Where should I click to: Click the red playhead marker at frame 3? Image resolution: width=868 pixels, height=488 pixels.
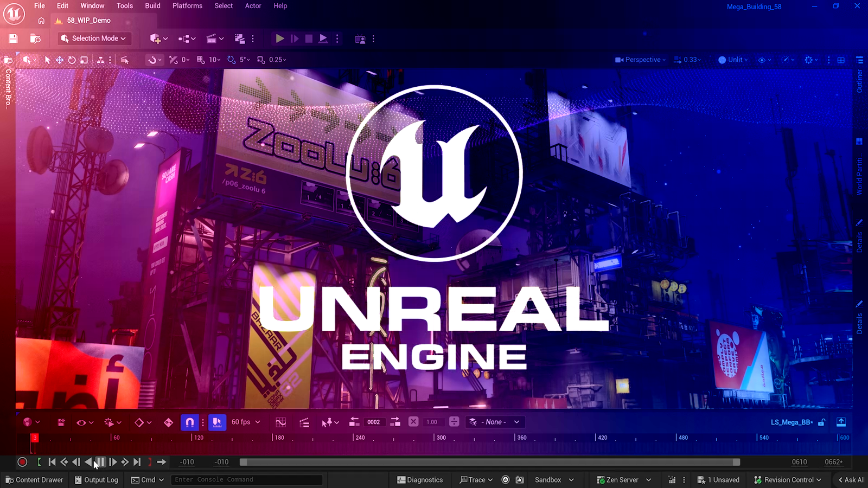[x=34, y=438]
